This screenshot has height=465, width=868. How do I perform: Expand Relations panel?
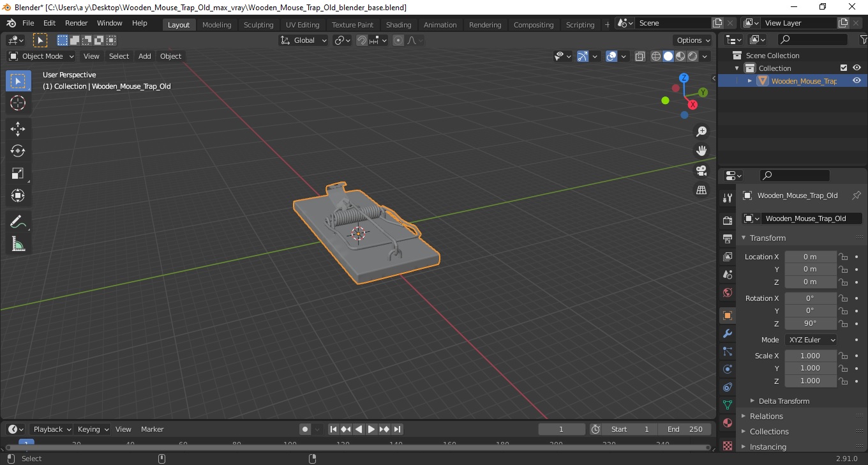click(x=766, y=416)
